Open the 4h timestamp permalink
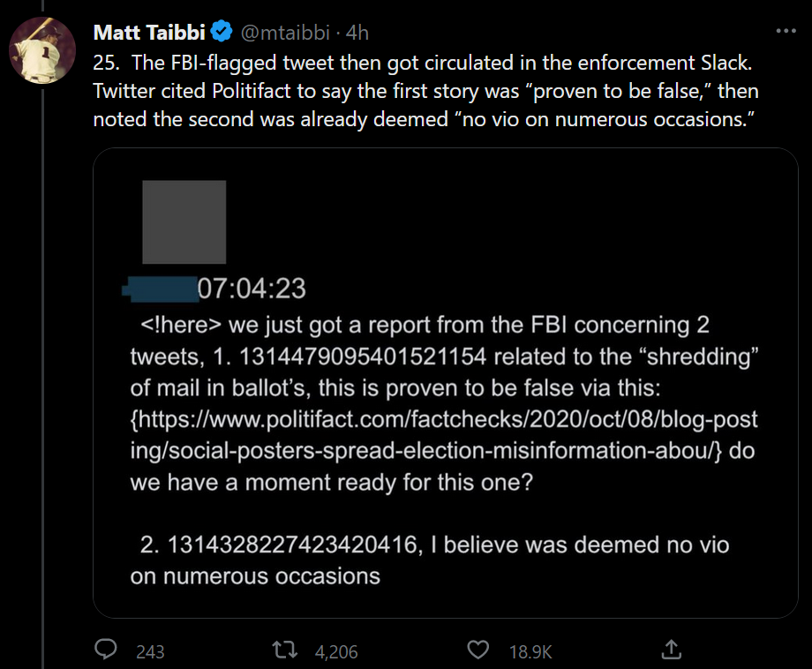This screenshot has height=669, width=812. point(357,33)
